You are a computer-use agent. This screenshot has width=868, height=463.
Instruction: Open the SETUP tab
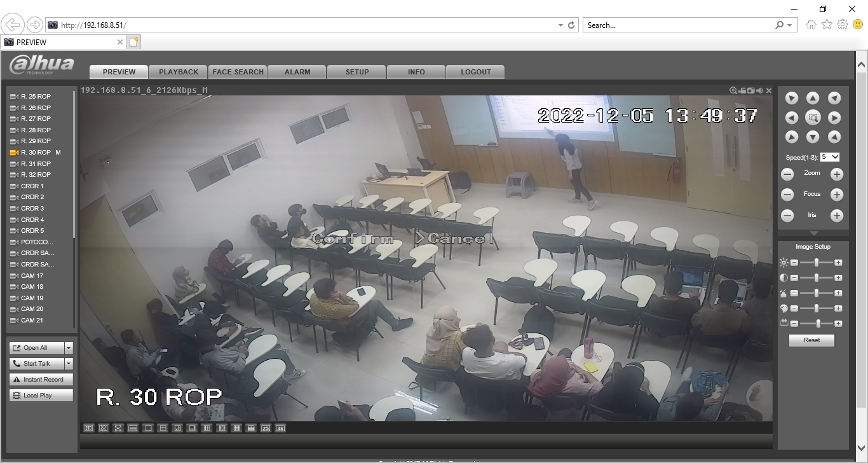coord(357,72)
